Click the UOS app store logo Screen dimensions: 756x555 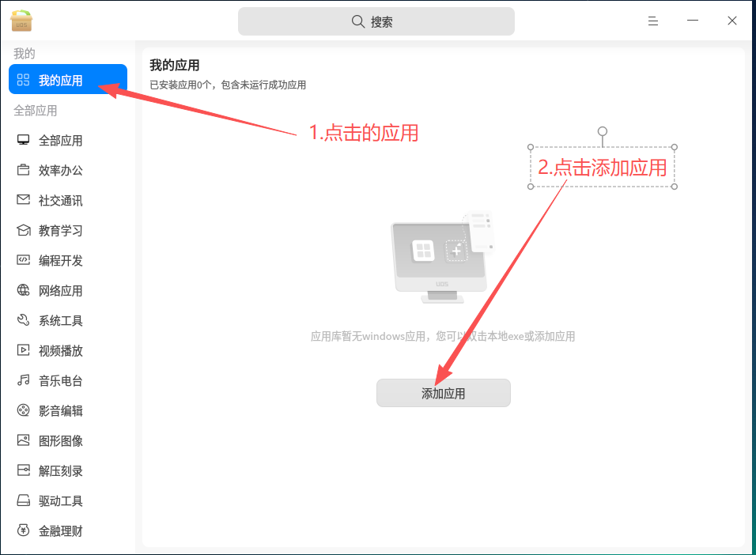[x=21, y=21]
